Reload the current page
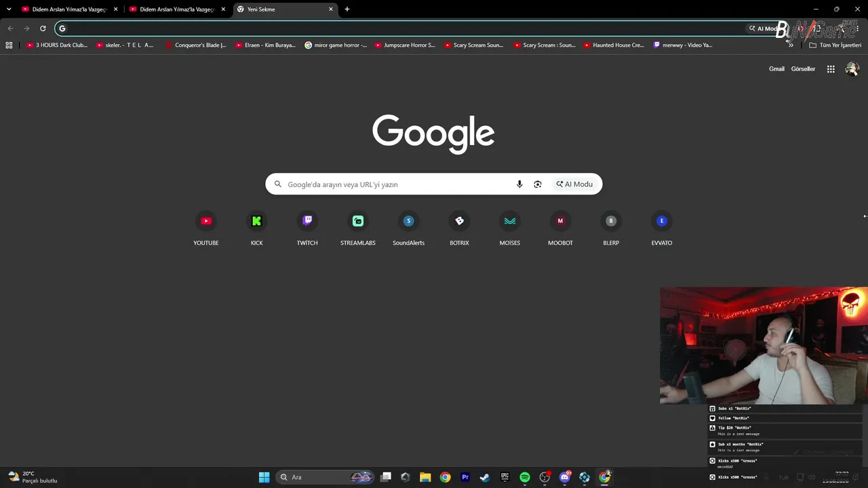This screenshot has width=868, height=488. [x=43, y=28]
